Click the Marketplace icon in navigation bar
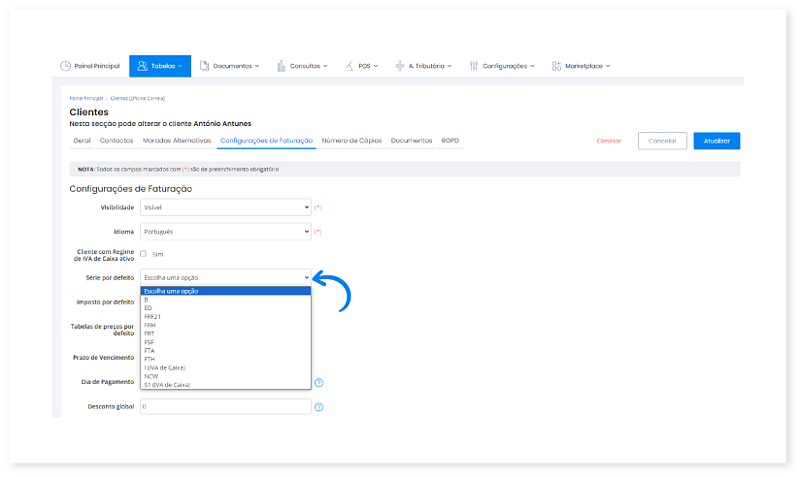The width and height of the screenshot is (800, 477). 556,66
